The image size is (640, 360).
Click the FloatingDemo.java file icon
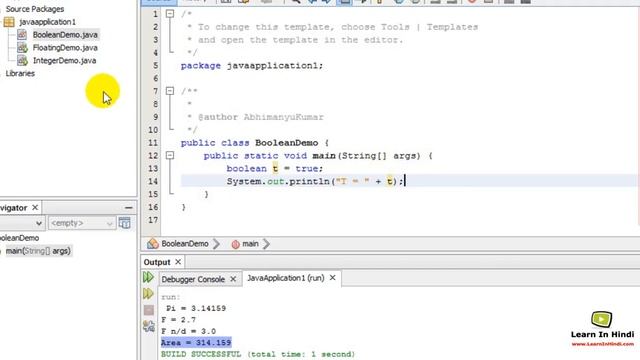[x=22, y=48]
